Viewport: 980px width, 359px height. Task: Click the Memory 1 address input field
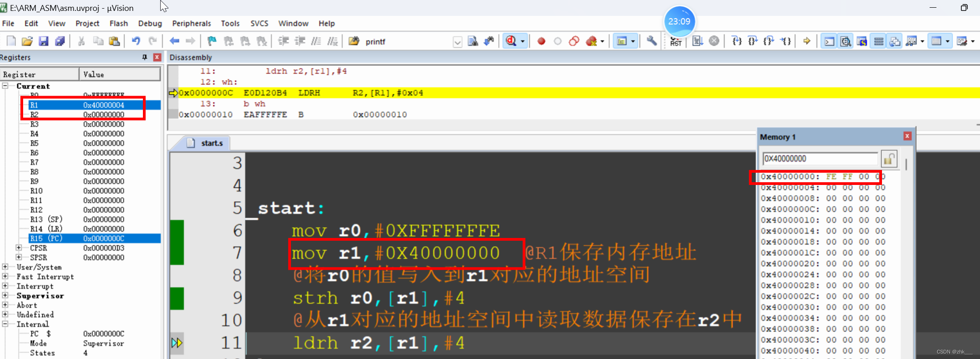(x=820, y=159)
